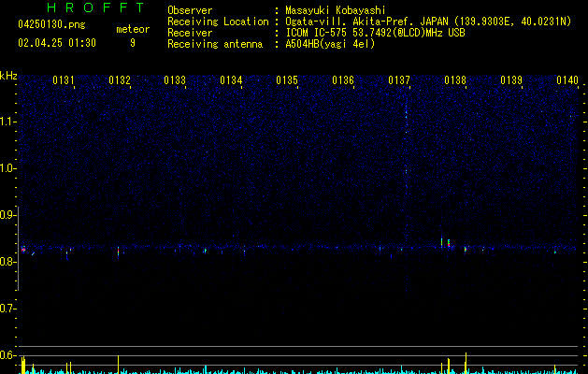
Task: Click the 0133 time marker
Action: point(175,80)
